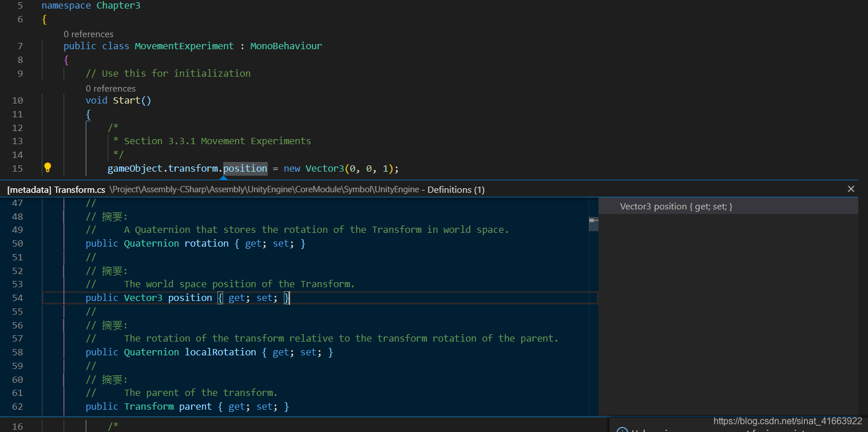
Task: Click line number 15 in the main editor gutter
Action: 17,168
